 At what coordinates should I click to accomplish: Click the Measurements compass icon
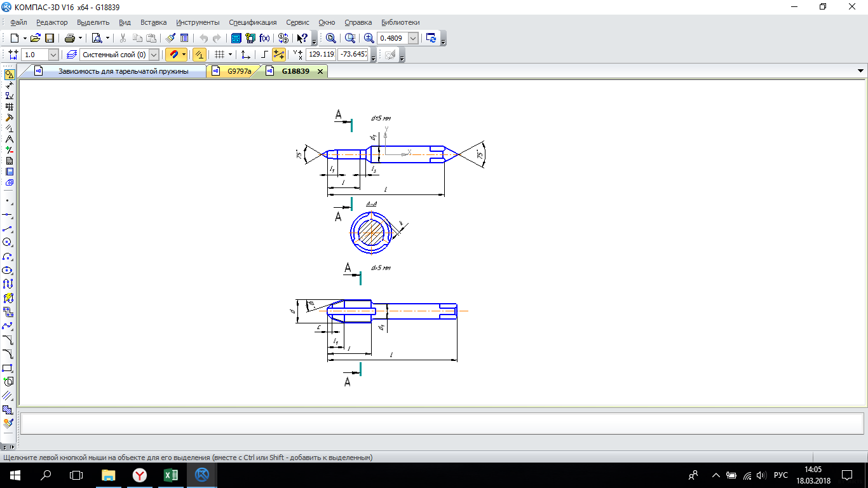(x=9, y=139)
